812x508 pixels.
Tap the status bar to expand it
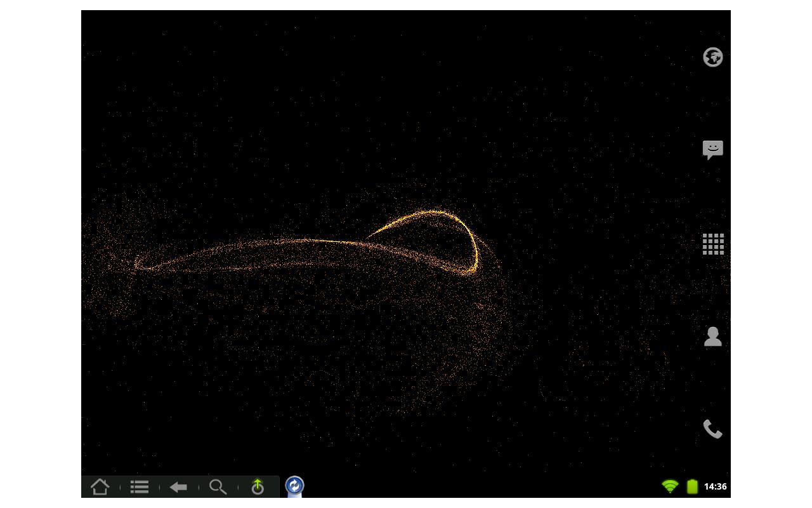click(x=691, y=486)
